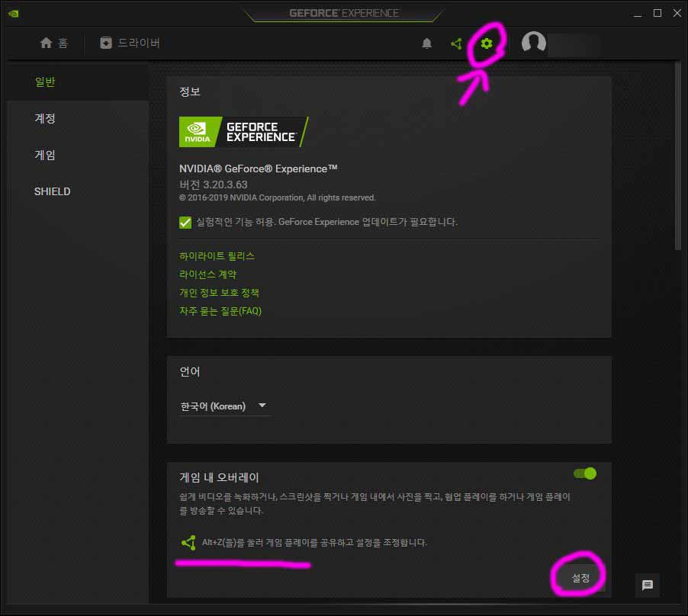Select 일반 in the sidebar
The height and width of the screenshot is (616, 688).
pos(45,82)
